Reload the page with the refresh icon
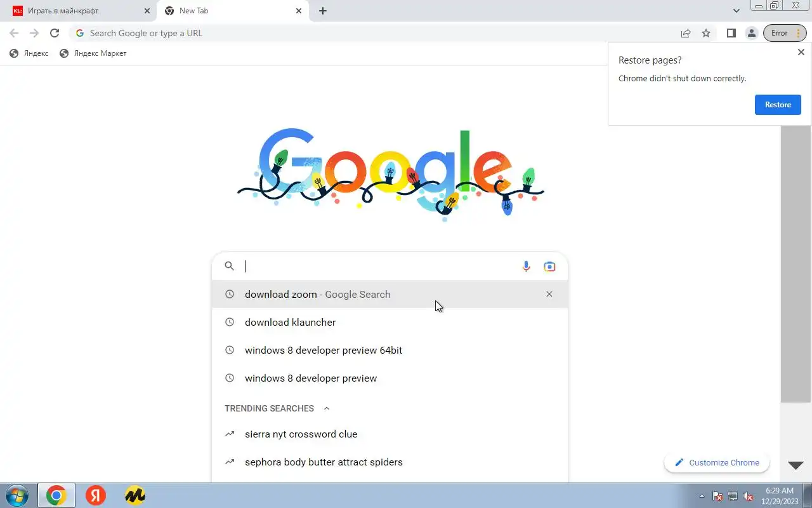Screen dimensions: 812x508 55,33
